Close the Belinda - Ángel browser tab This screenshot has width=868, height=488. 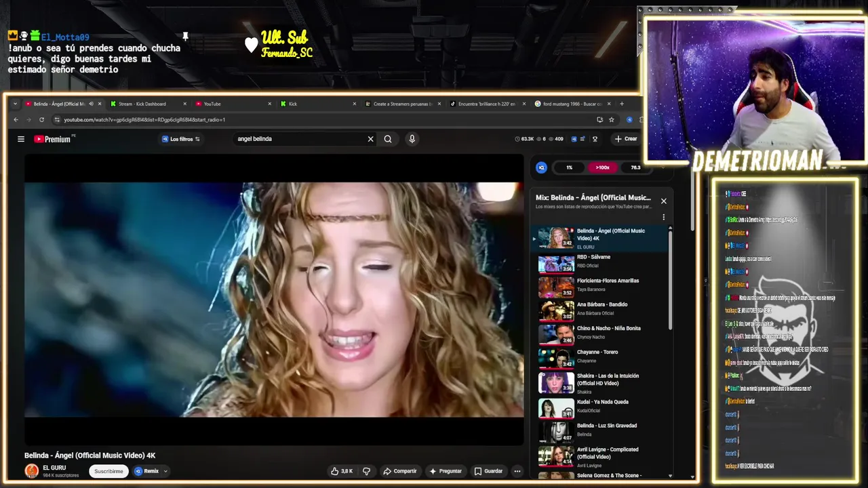pyautogui.click(x=100, y=104)
